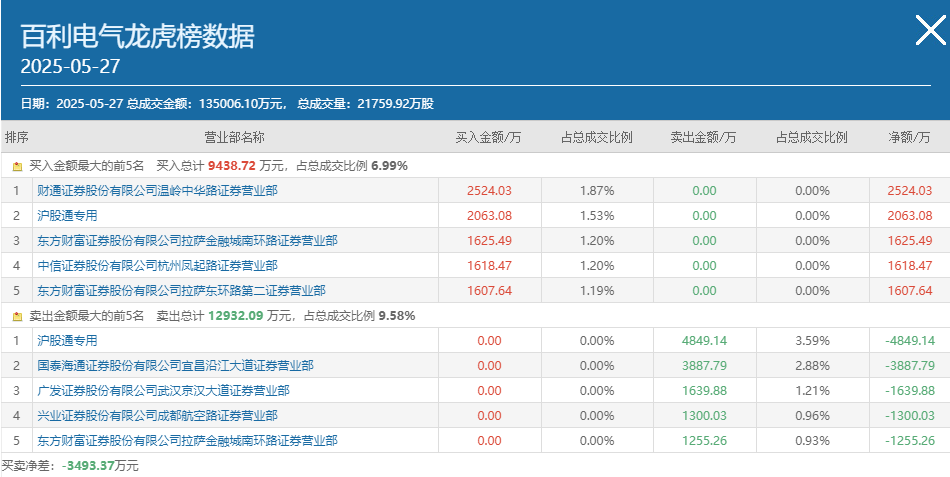
Task: Click the 总成交量 21759.92万股 text
Action: tap(365, 104)
